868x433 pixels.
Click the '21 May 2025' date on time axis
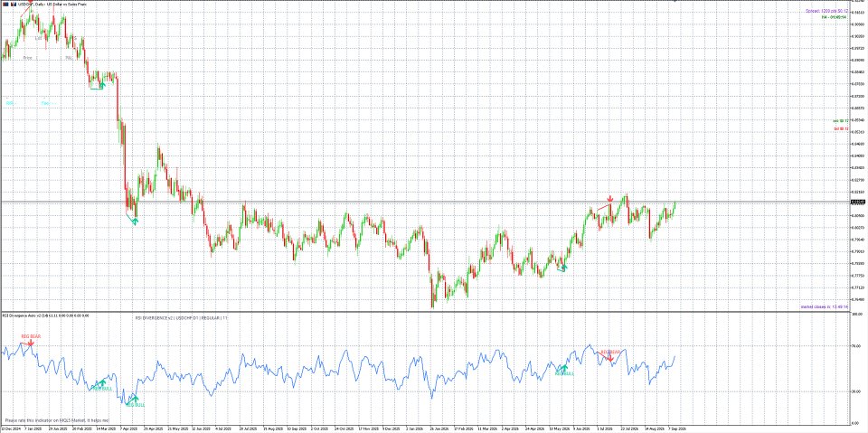177,428
